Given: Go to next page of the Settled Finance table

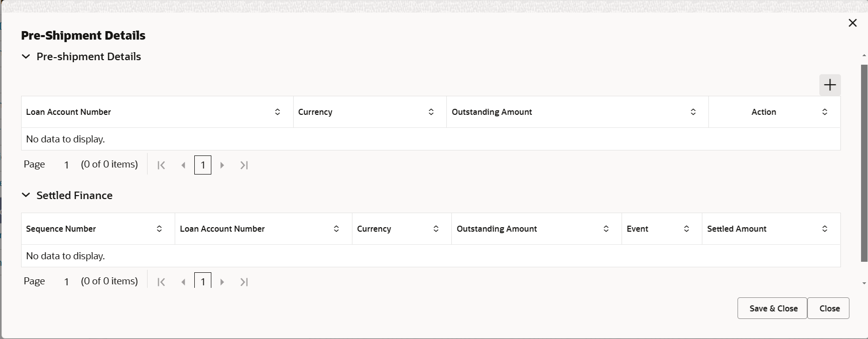Looking at the screenshot, I should pyautogui.click(x=222, y=282).
